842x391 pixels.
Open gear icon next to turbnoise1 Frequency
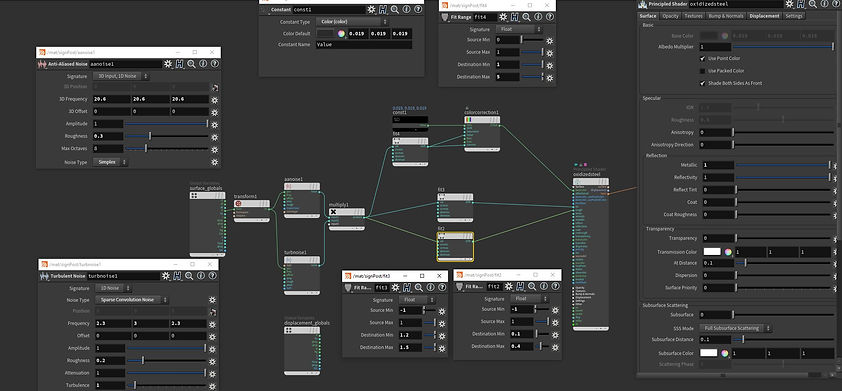213,324
